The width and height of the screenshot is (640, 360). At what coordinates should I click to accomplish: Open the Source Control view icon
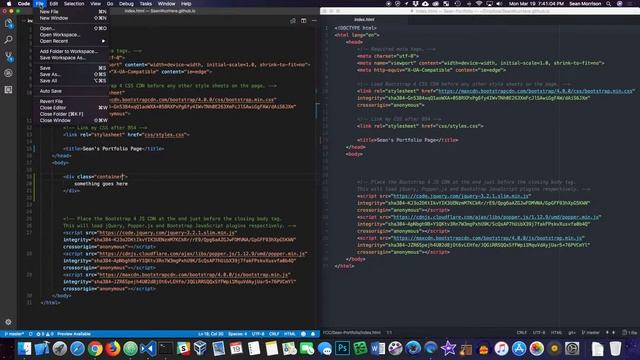click(8, 56)
